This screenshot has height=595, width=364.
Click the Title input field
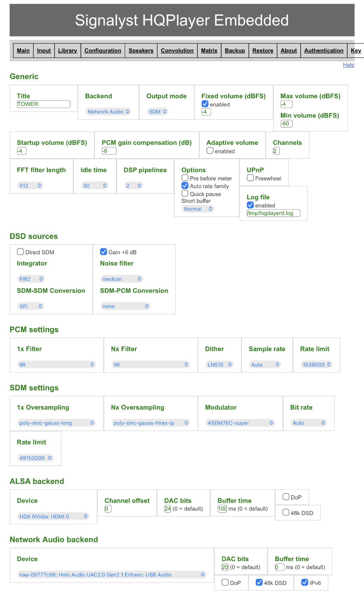coord(44,104)
